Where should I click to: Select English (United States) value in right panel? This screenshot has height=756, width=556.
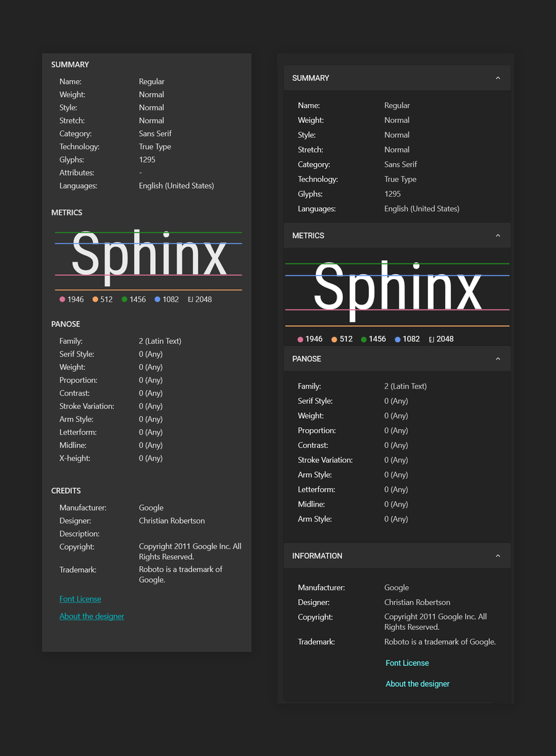[x=422, y=209]
